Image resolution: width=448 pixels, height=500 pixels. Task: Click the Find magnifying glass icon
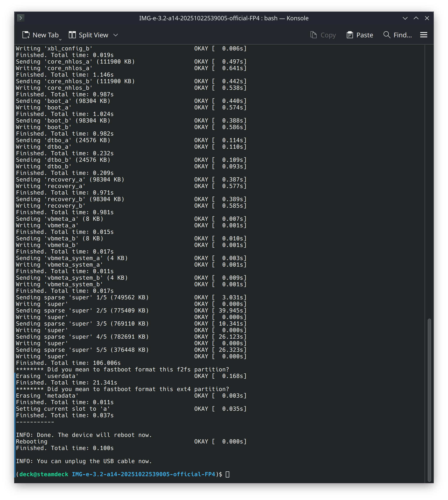pyautogui.click(x=387, y=35)
